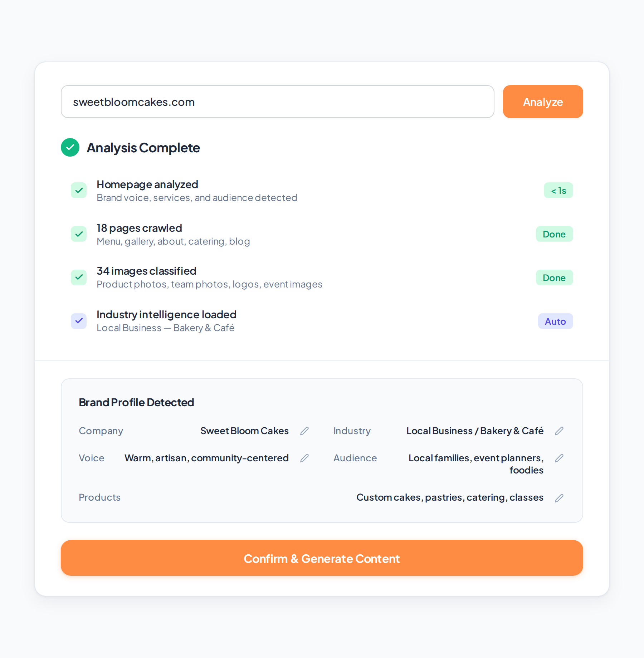
Task: Click the Homepage analyzed check icon
Action: point(79,191)
